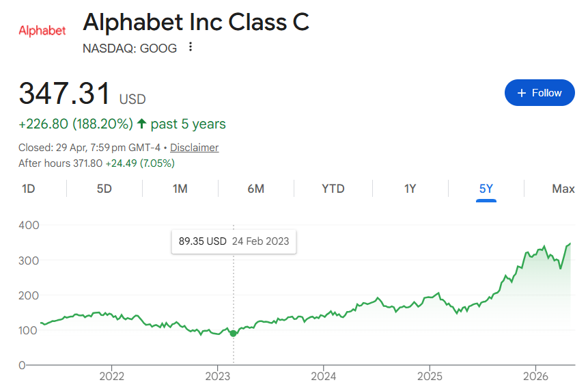Click the 89.35 USD price tooltip
Image resolution: width=588 pixels, height=389 pixels.
point(234,241)
